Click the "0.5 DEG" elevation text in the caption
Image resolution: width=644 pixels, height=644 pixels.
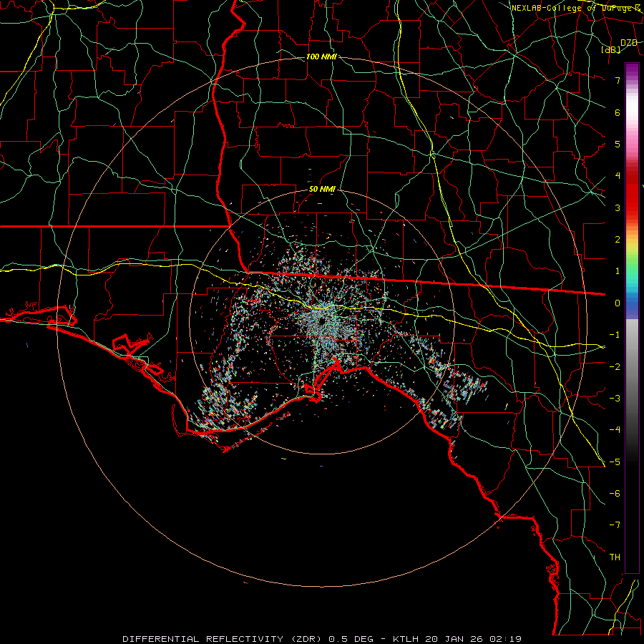pos(351,639)
